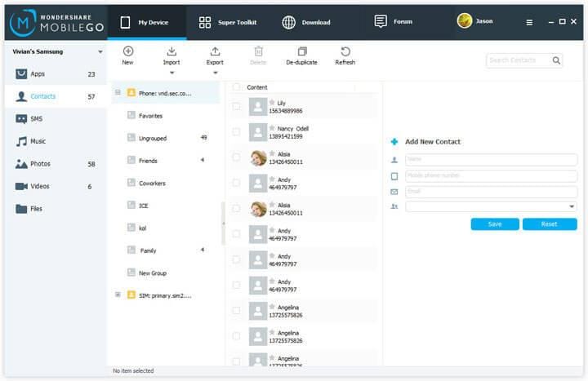Open the Import dropdown arrow

(x=171, y=73)
